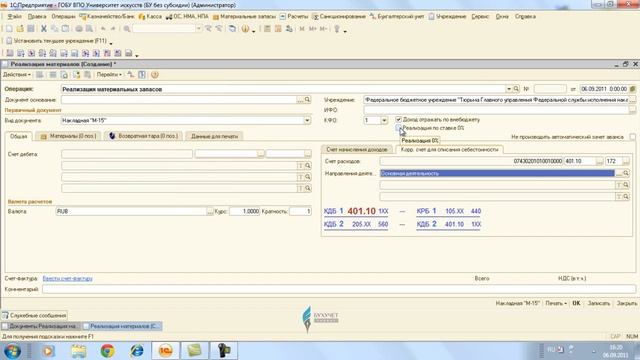
Task: Expand the Вид документа dropdown
Action: click(x=307, y=120)
